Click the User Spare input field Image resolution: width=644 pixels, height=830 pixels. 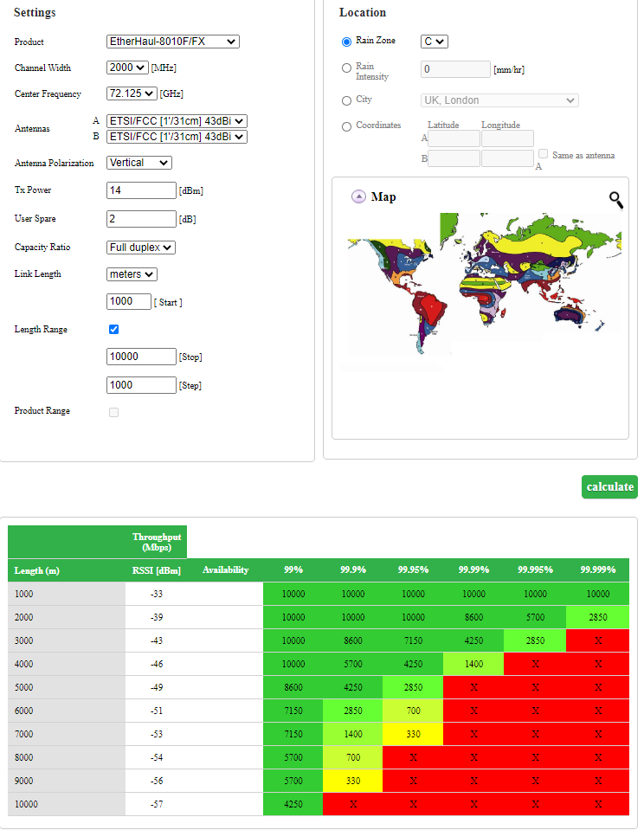point(141,219)
